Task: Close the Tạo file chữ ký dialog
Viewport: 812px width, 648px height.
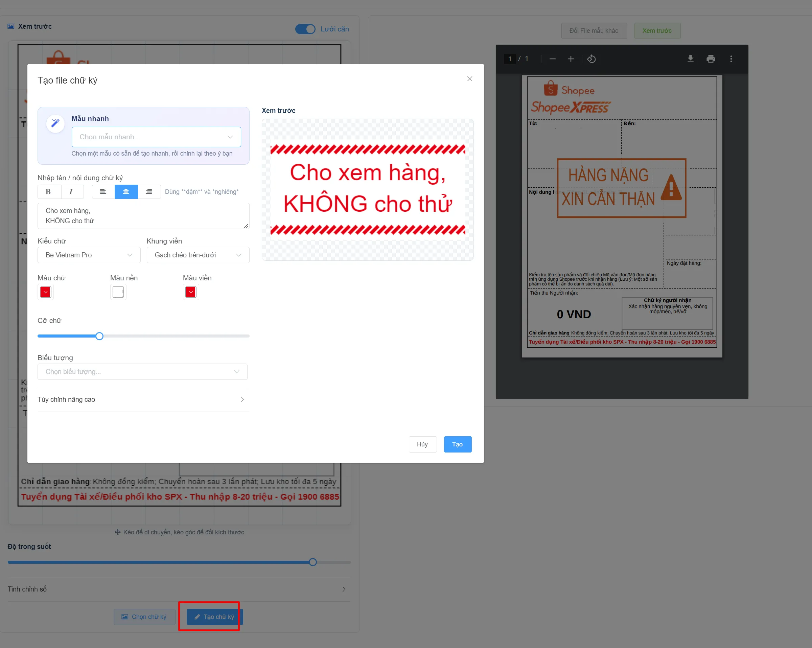Action: pos(470,79)
